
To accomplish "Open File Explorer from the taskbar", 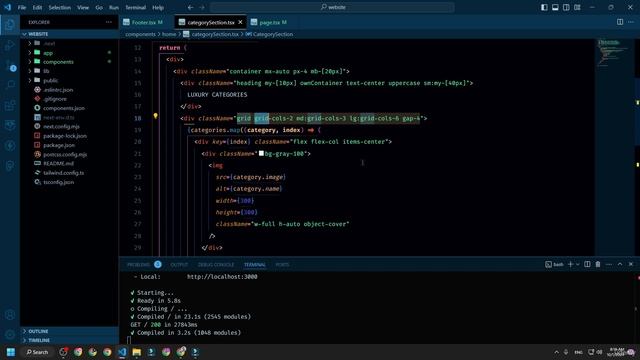I will 136,352.
